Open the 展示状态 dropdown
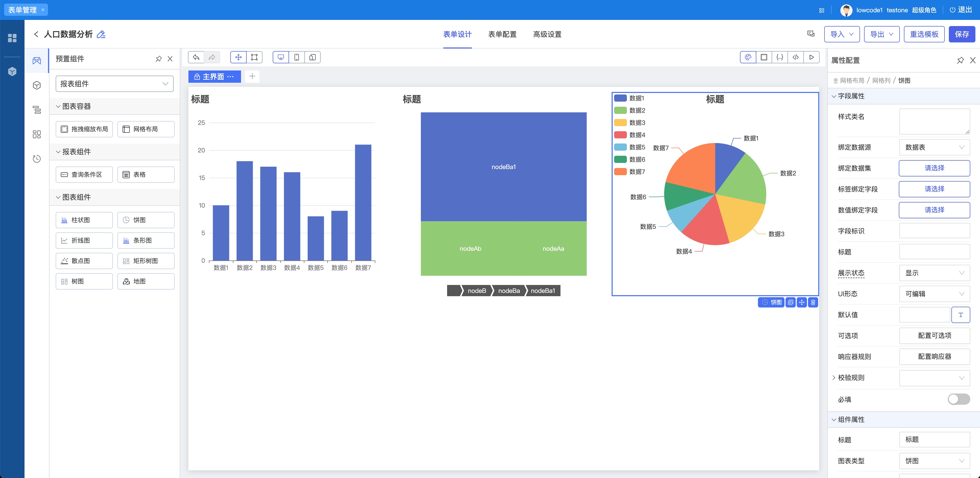980x478 pixels. coord(934,273)
